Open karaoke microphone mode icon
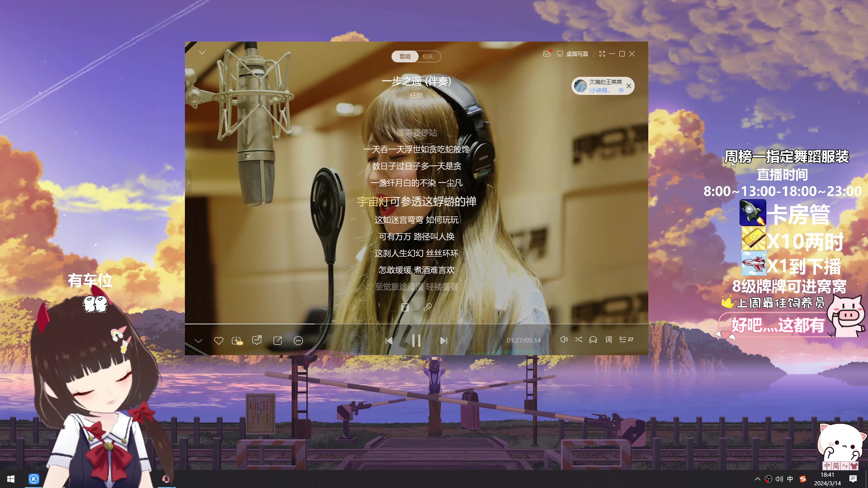 pos(427,307)
